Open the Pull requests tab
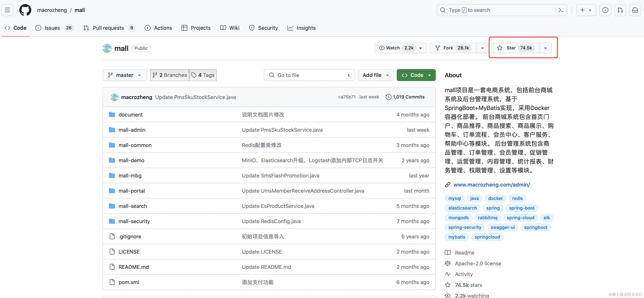Viewport: 644px width, 298px height. pyautogui.click(x=109, y=28)
